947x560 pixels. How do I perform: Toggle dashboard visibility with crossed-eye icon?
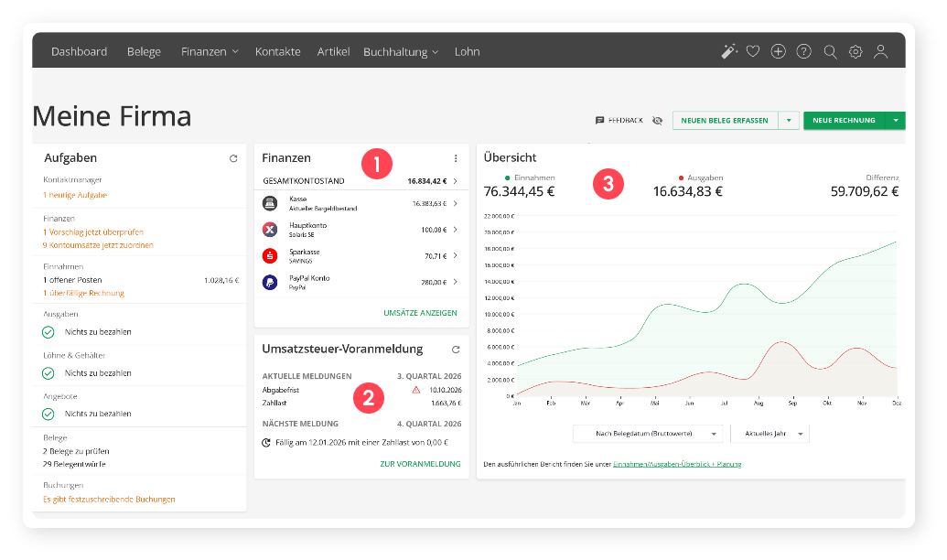pyautogui.click(x=657, y=120)
